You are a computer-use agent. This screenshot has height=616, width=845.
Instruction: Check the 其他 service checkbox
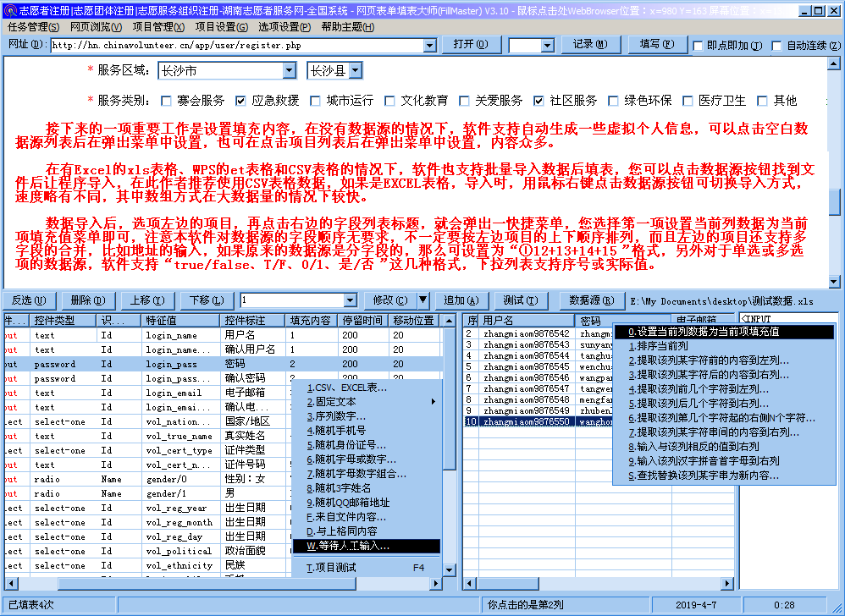coord(762,101)
